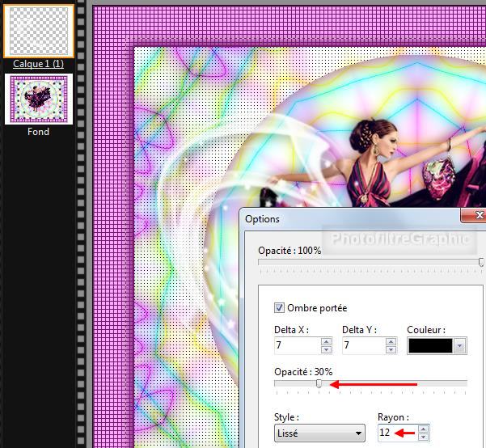Click the Fond layer label
This screenshot has width=486, height=448.
click(39, 132)
